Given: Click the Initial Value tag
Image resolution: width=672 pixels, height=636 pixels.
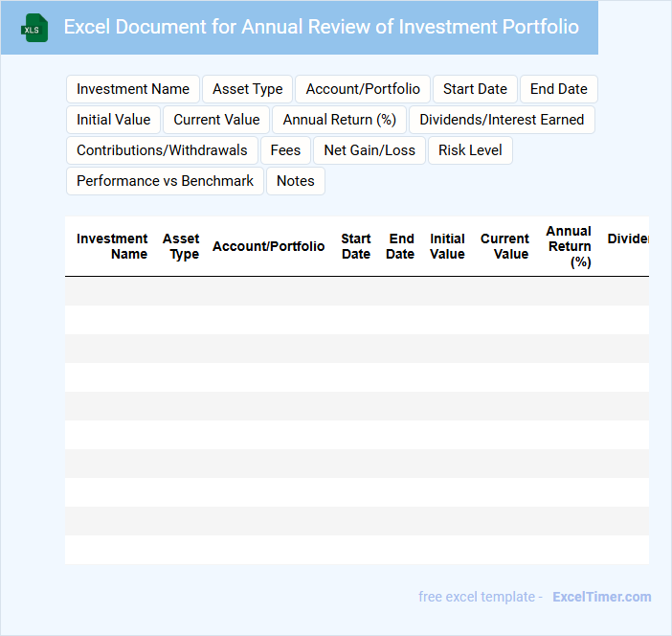Looking at the screenshot, I should click(114, 120).
